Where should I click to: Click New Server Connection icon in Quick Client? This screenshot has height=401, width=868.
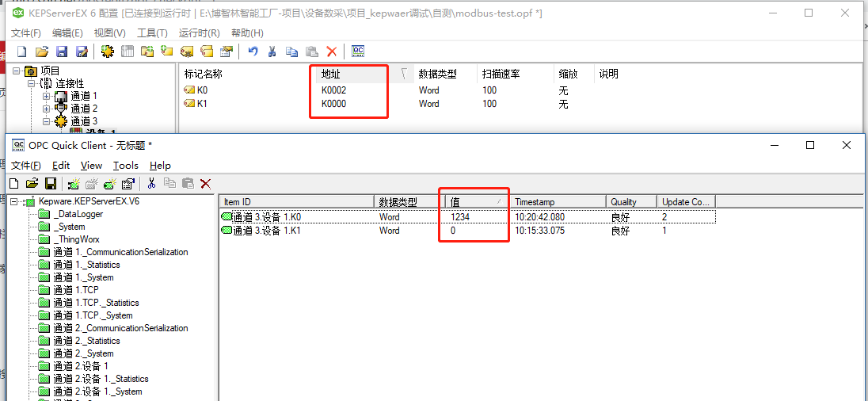click(74, 183)
